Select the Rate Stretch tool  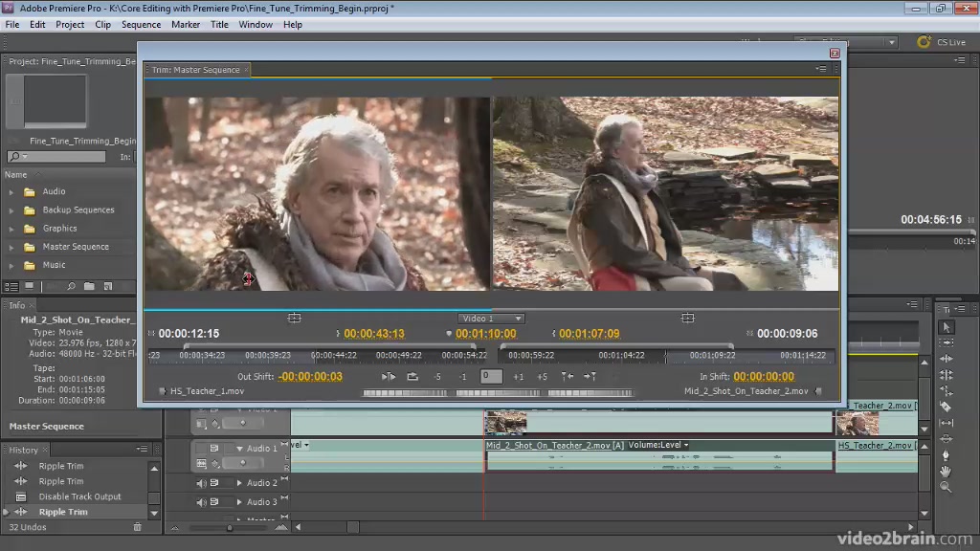pos(947,390)
